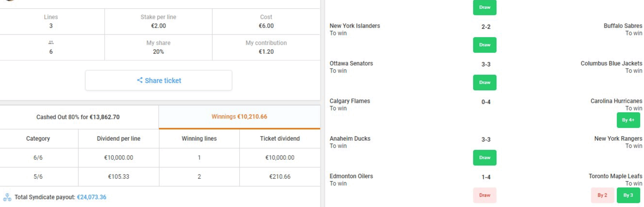Select the By 2 pick for Maple Leafs
The width and height of the screenshot is (644, 207).
pyautogui.click(x=602, y=195)
